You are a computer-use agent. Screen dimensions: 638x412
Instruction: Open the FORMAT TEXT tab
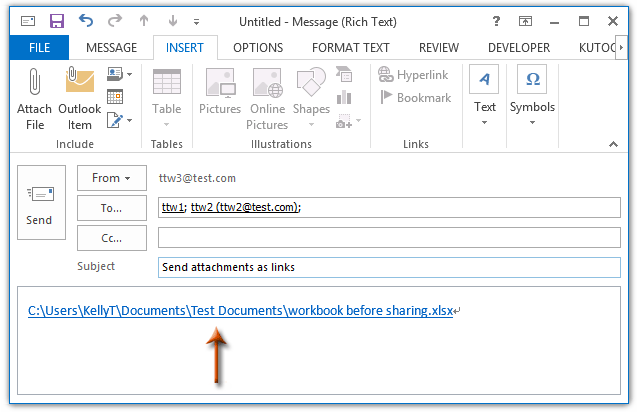(x=351, y=48)
